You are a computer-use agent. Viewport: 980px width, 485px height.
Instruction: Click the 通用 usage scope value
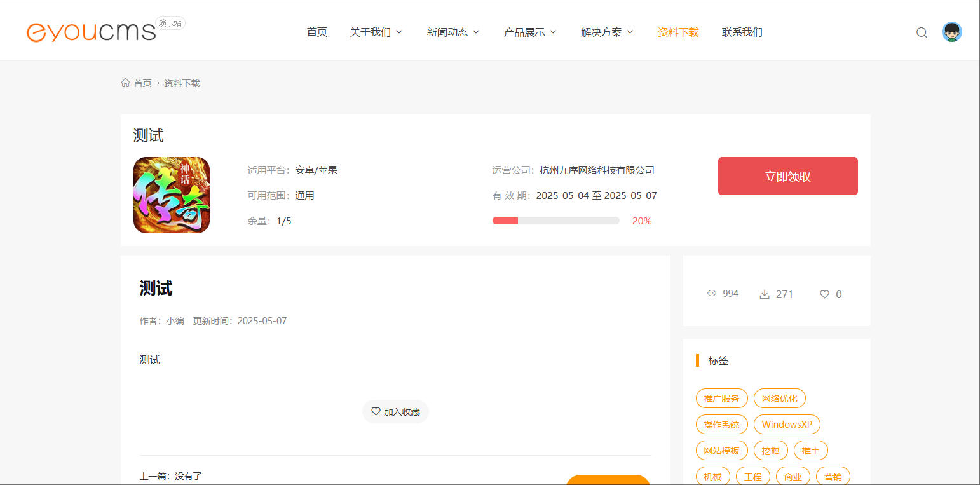tap(304, 196)
